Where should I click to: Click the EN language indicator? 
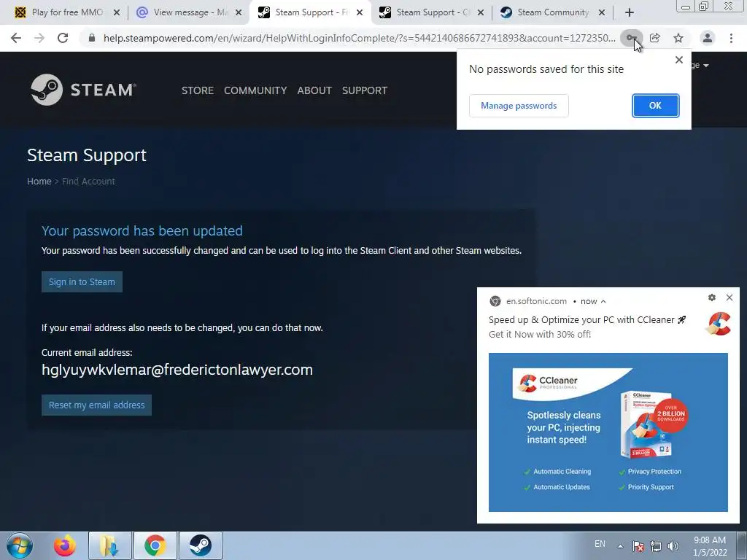tap(600, 544)
